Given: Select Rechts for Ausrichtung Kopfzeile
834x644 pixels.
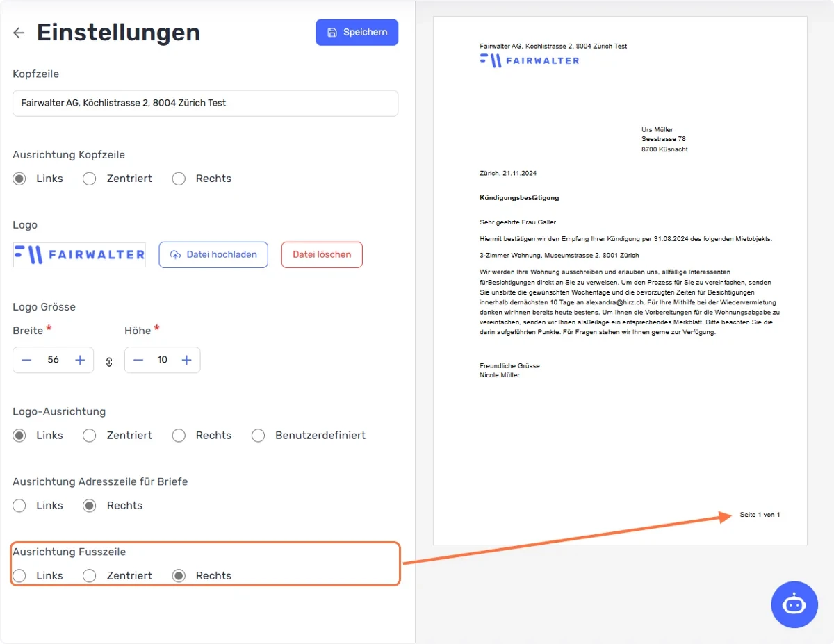Looking at the screenshot, I should 179,179.
